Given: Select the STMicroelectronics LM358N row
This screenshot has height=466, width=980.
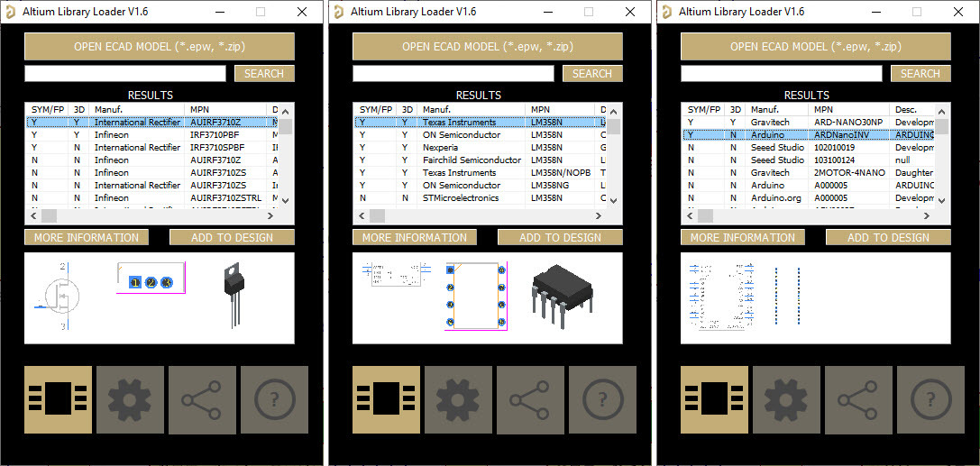Looking at the screenshot, I should (480, 198).
